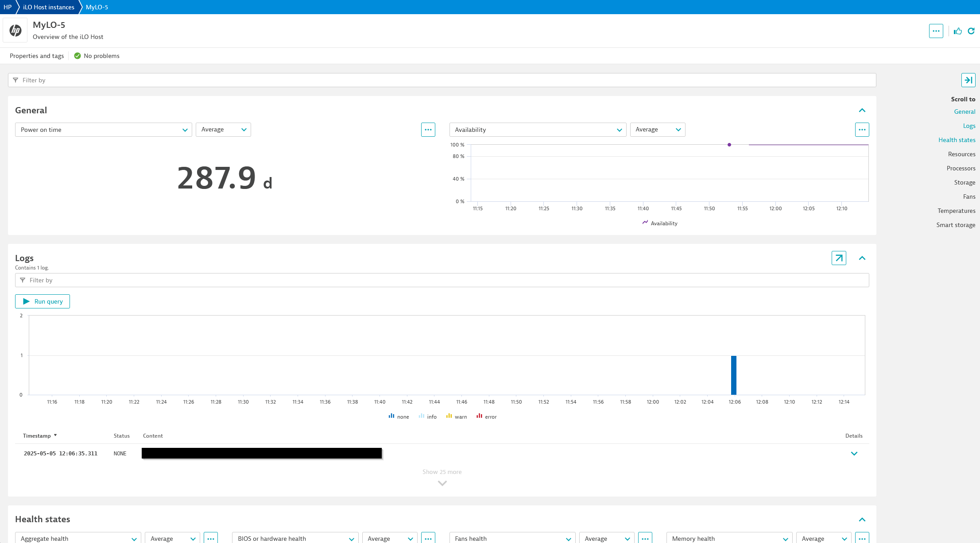Click the NONE status cell

[x=120, y=454]
